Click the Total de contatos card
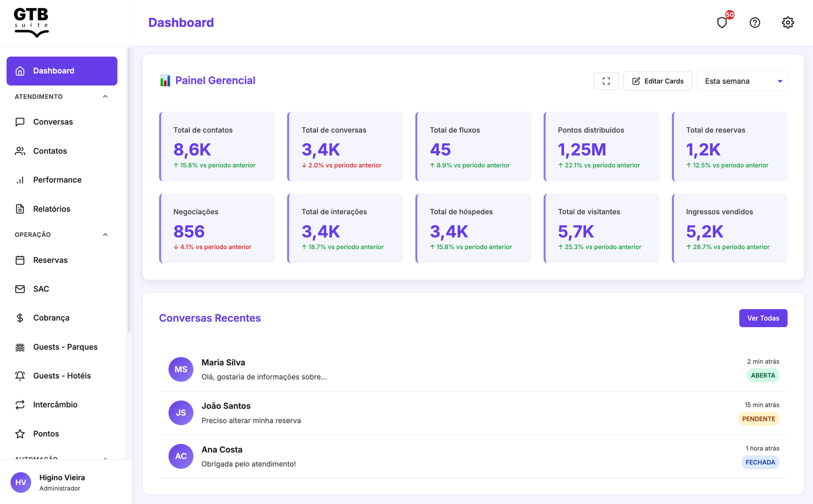Image resolution: width=813 pixels, height=504 pixels. click(x=217, y=147)
